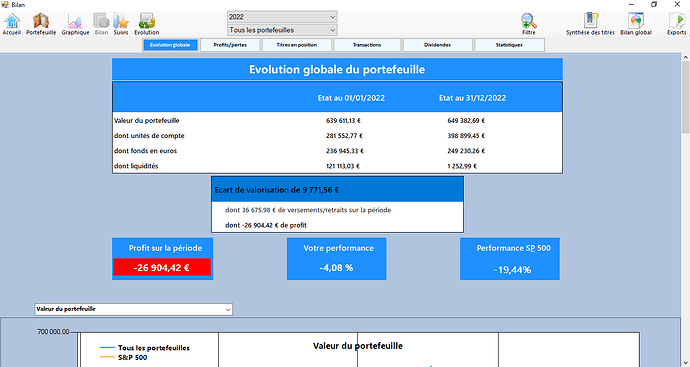Switch to the Profits/pertes tab
This screenshot has width=690, height=367.
click(230, 45)
